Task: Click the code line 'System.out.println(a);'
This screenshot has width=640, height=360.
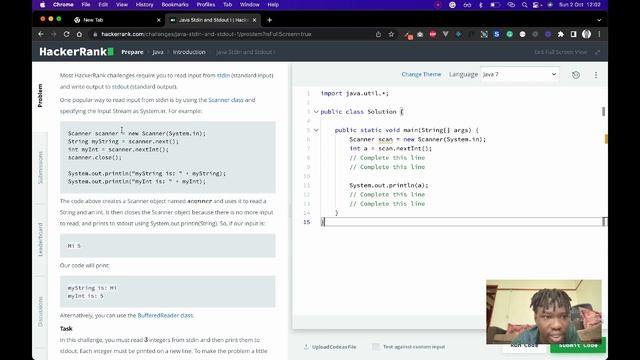Action: point(389,185)
